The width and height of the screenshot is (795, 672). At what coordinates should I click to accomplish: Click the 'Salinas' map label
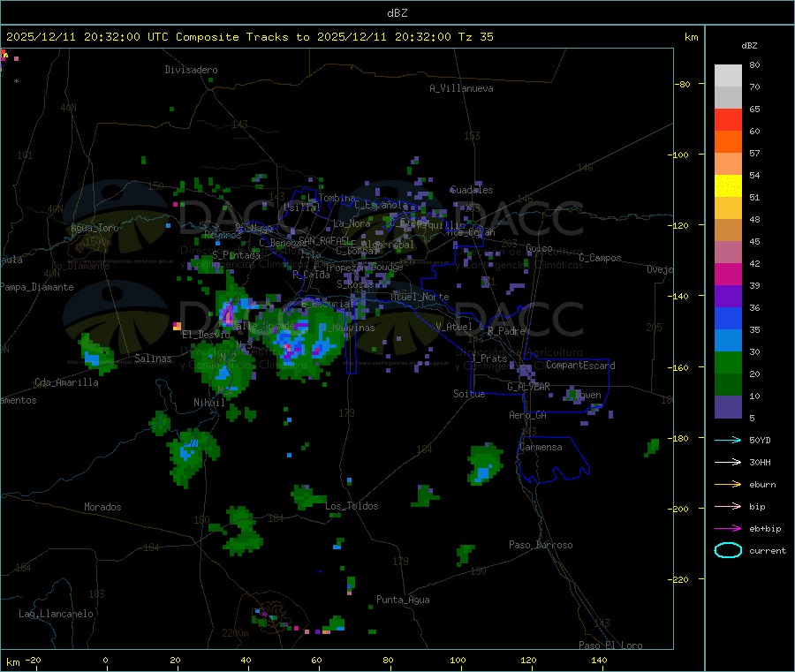point(153,359)
